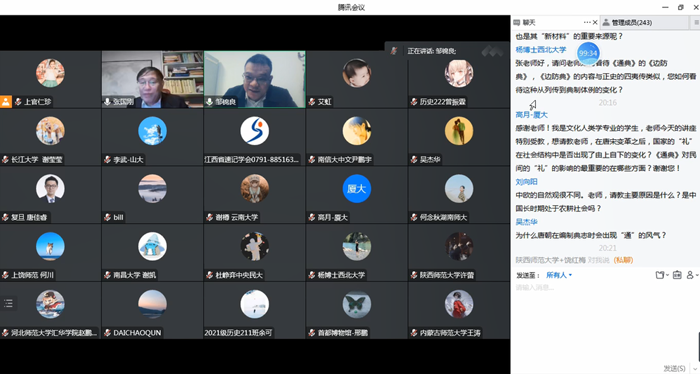Click the muted mic icon of 复旦 唐佳睿

(5, 217)
